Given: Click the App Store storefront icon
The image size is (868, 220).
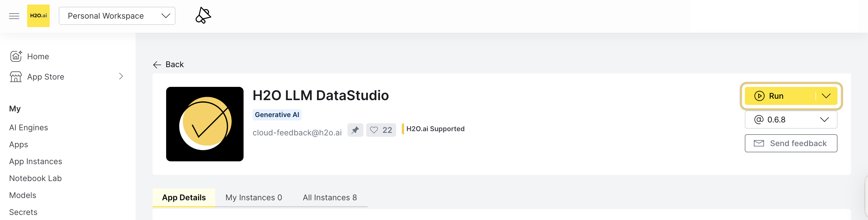Looking at the screenshot, I should pyautogui.click(x=16, y=77).
